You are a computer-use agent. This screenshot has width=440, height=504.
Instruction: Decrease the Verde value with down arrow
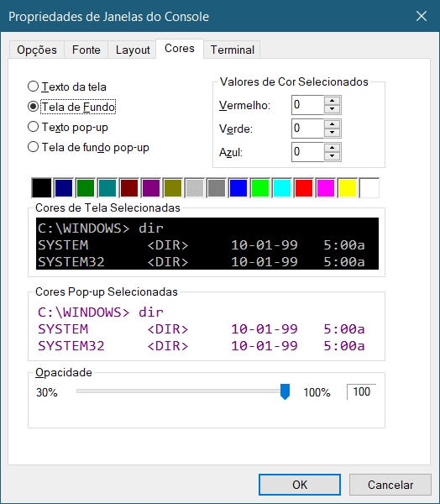tap(332, 133)
